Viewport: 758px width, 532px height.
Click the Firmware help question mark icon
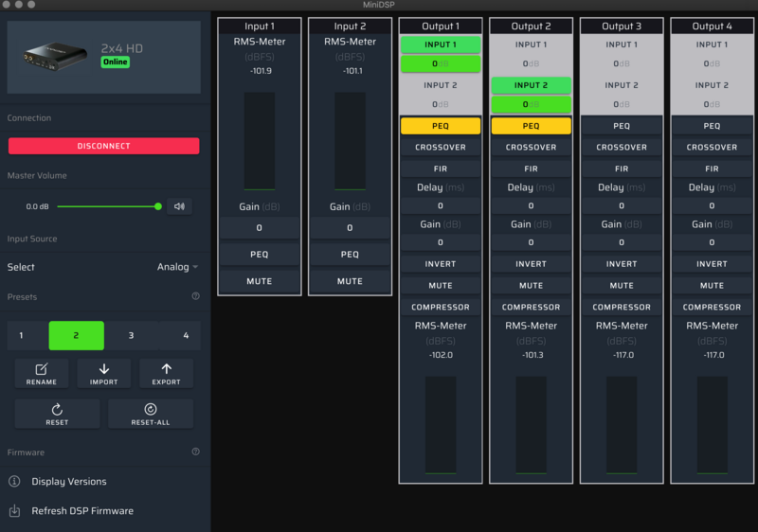tap(195, 452)
